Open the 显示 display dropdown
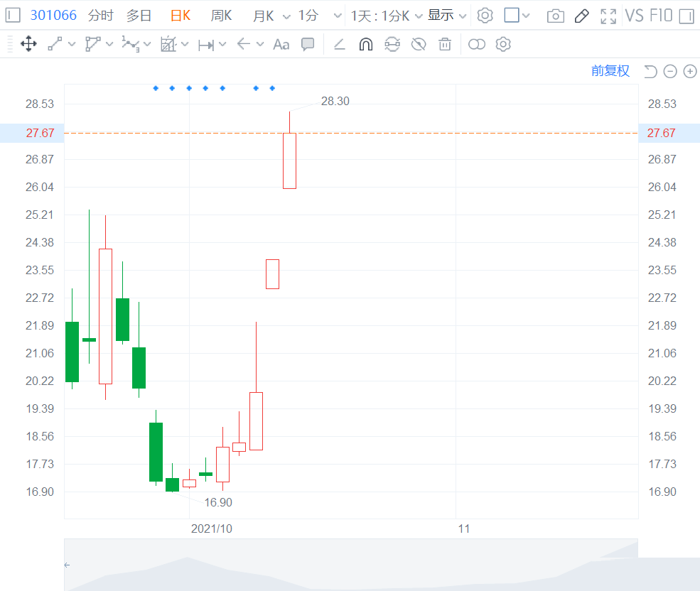700x591 pixels. click(447, 16)
